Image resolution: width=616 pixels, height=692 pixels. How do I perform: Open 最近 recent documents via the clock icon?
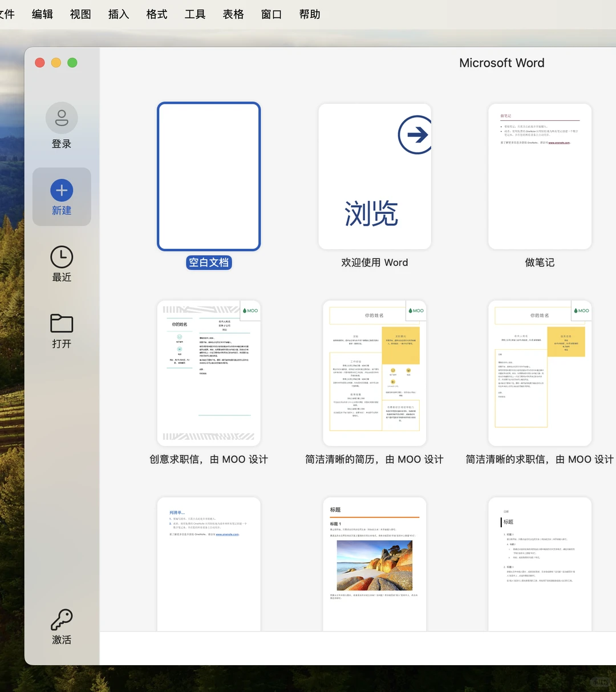61,257
